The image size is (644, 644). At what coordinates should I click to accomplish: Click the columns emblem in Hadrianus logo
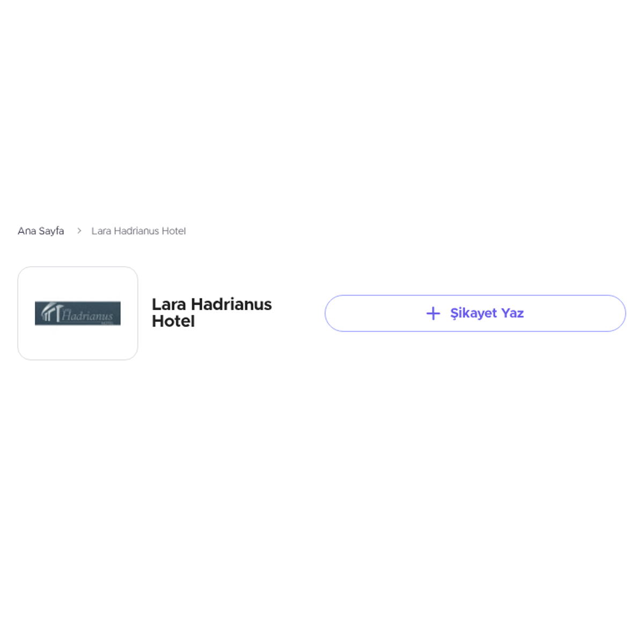[x=50, y=312]
